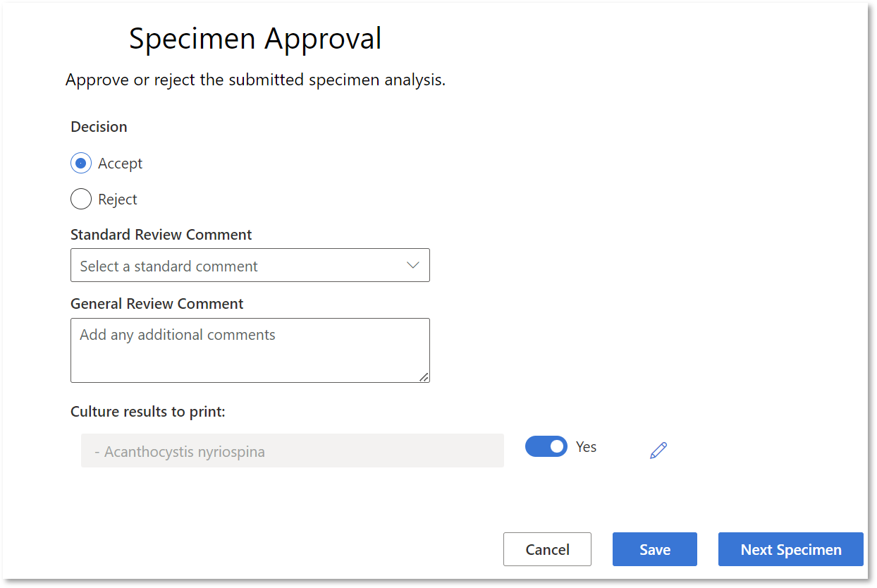
Task: Click the General Review Comment label
Action: [x=157, y=304]
